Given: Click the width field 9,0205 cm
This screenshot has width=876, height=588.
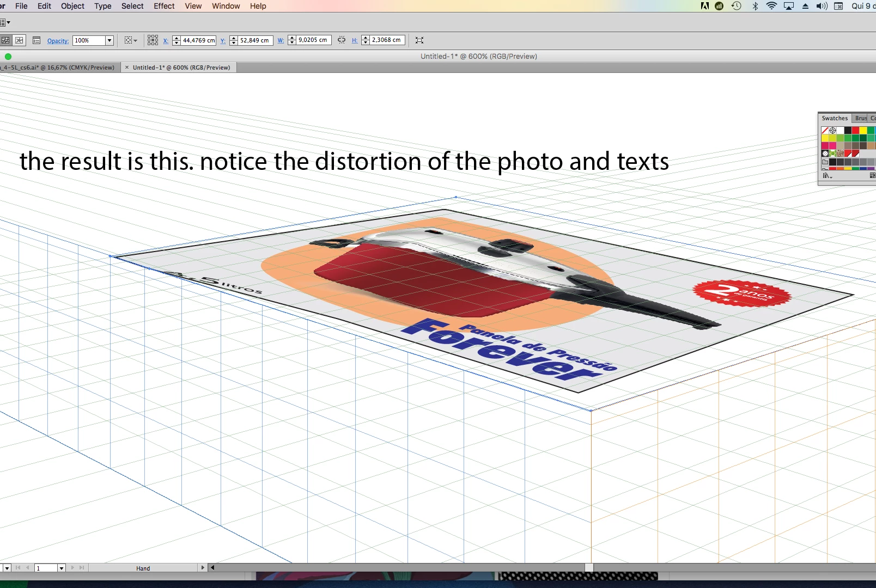Looking at the screenshot, I should 314,40.
